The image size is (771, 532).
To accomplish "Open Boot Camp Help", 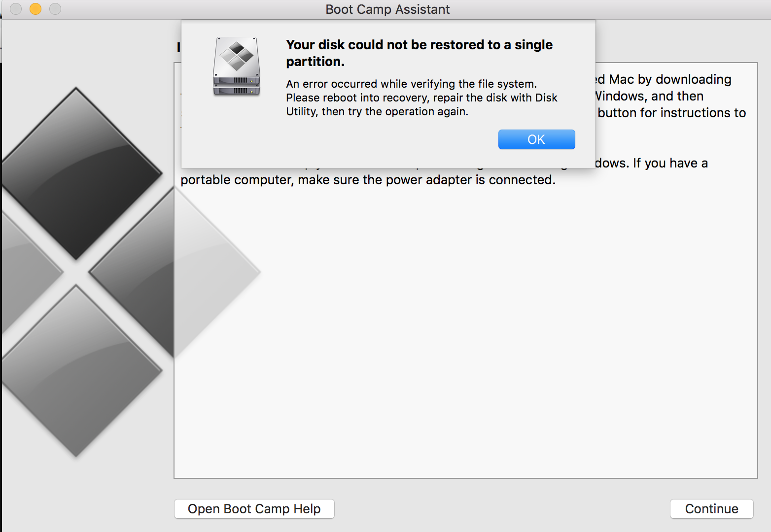I will tap(254, 509).
